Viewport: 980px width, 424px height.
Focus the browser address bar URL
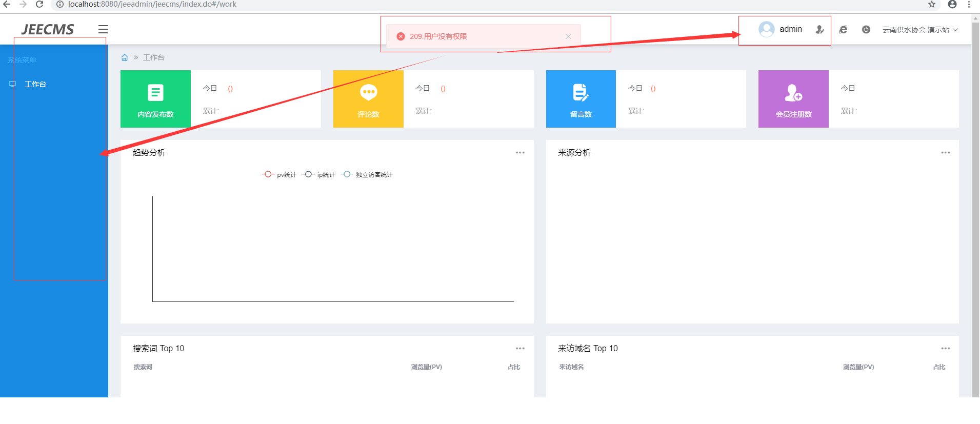(x=152, y=4)
